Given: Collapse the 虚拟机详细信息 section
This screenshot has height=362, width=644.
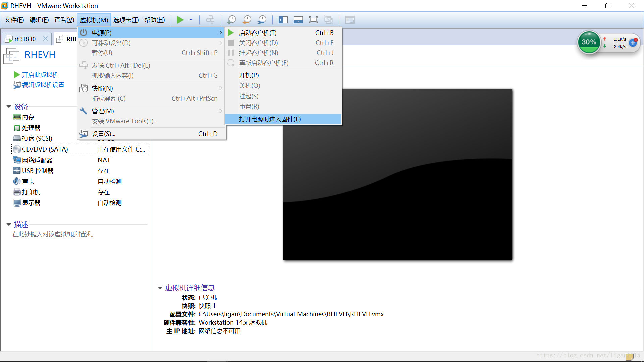Looking at the screenshot, I should tap(160, 288).
